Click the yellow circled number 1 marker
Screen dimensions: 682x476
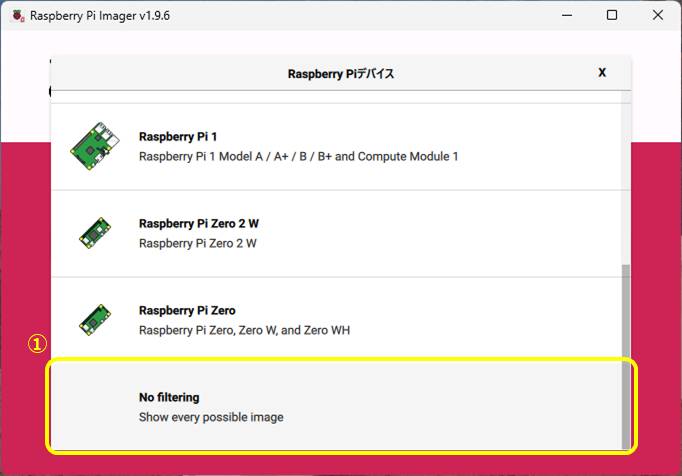[x=36, y=344]
